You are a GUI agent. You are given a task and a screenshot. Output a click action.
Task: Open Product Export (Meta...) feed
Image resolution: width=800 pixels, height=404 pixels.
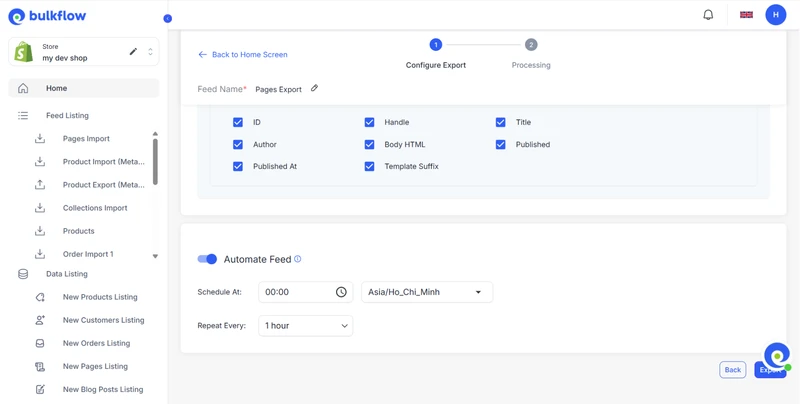click(x=104, y=185)
